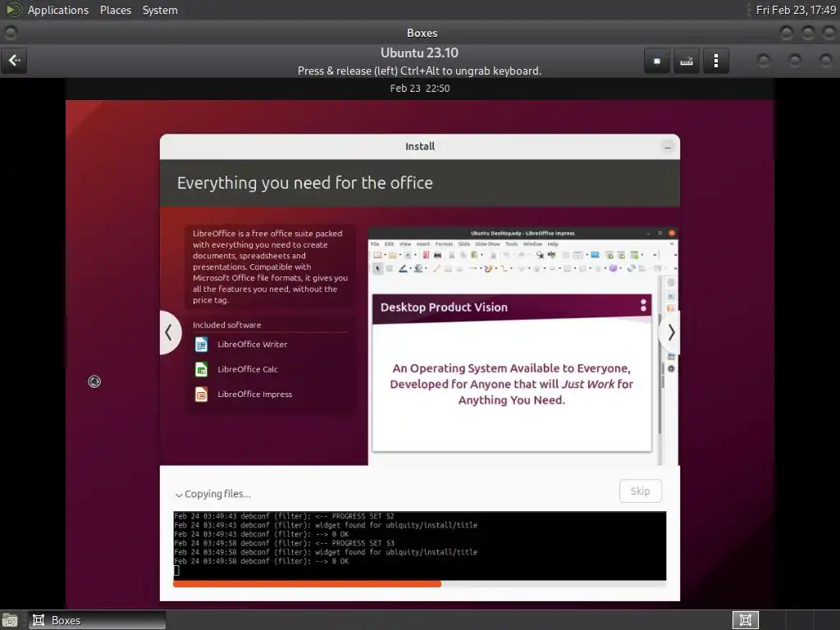Open the System menu

coord(160,10)
